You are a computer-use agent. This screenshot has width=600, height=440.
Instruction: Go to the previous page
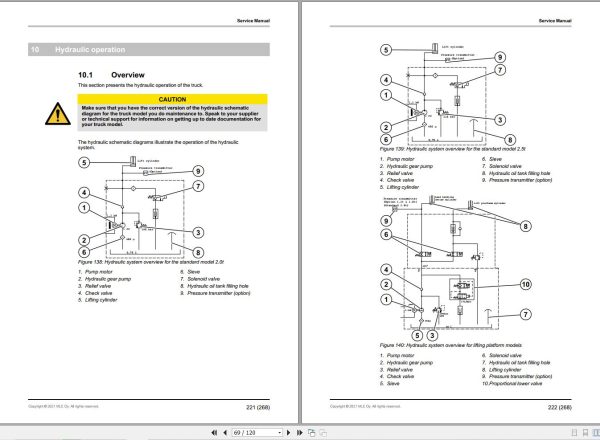225,433
